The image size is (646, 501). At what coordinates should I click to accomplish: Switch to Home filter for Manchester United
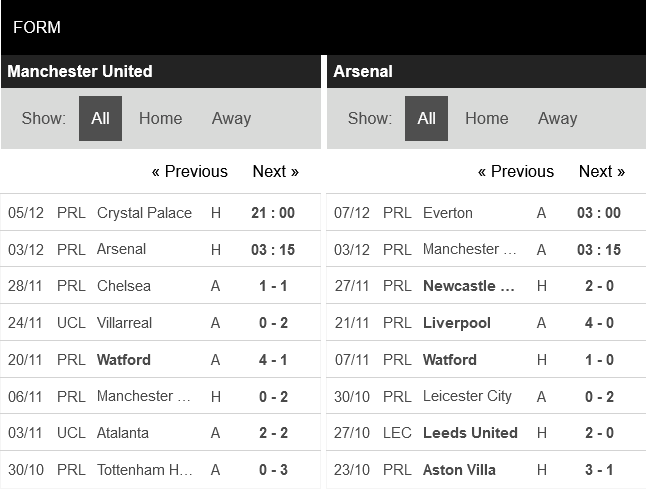pyautogui.click(x=160, y=118)
